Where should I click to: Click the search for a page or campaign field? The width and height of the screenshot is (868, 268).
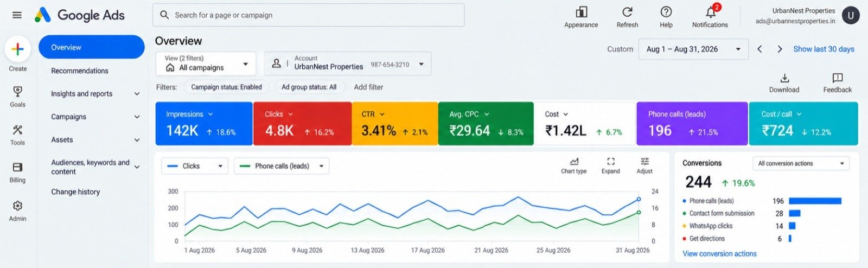(308, 15)
